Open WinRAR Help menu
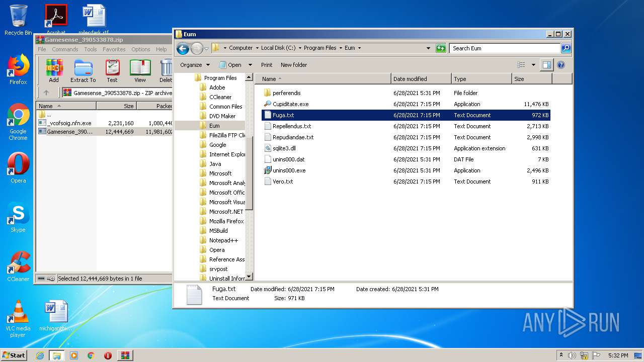This screenshot has height=362, width=644. click(161, 49)
